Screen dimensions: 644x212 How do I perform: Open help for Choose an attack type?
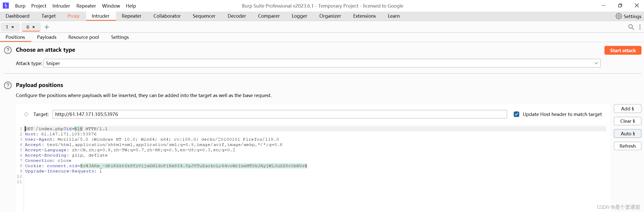click(x=8, y=50)
